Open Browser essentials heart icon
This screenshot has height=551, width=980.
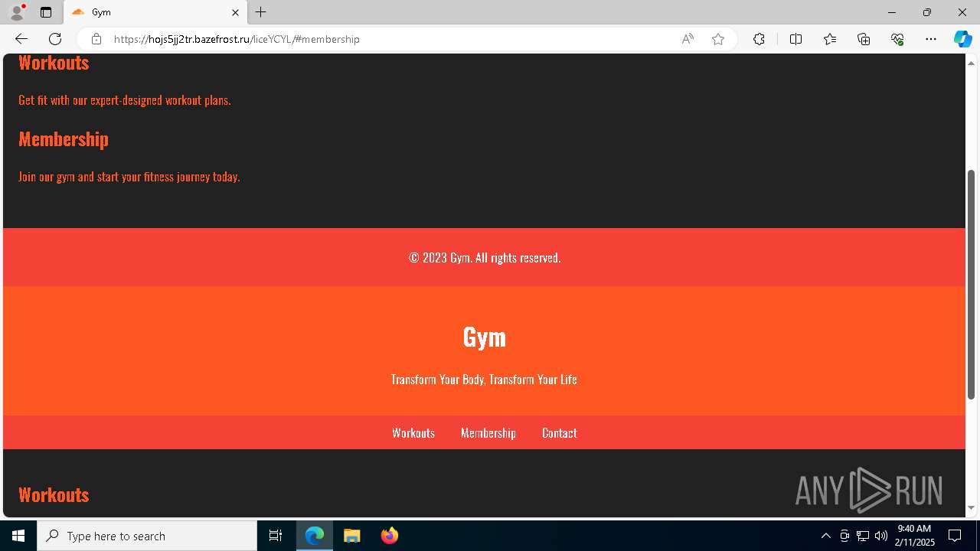point(897,39)
